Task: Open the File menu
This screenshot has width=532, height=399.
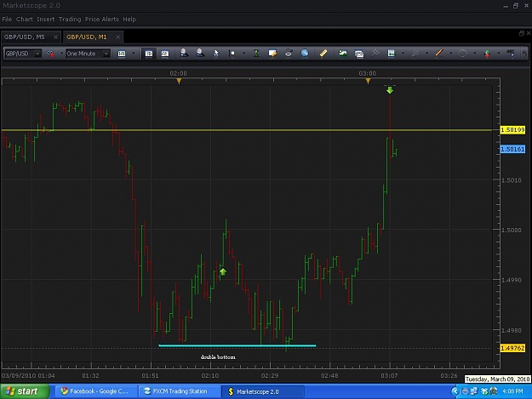Action: click(7, 20)
